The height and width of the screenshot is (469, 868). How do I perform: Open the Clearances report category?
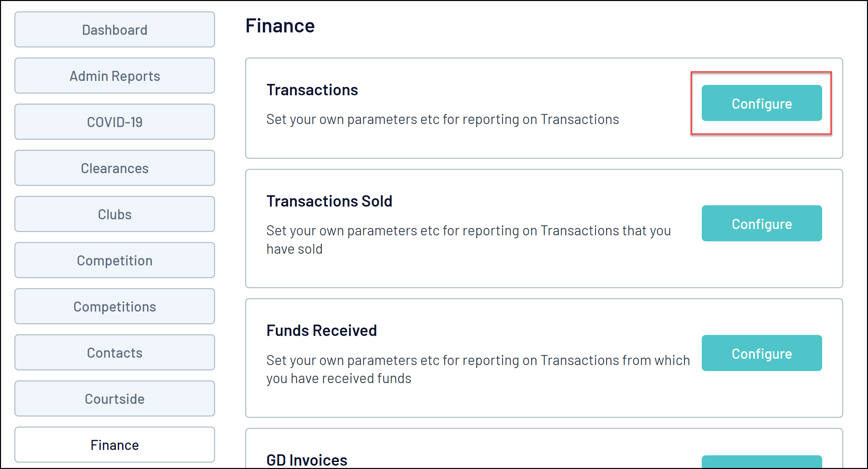[x=115, y=168]
